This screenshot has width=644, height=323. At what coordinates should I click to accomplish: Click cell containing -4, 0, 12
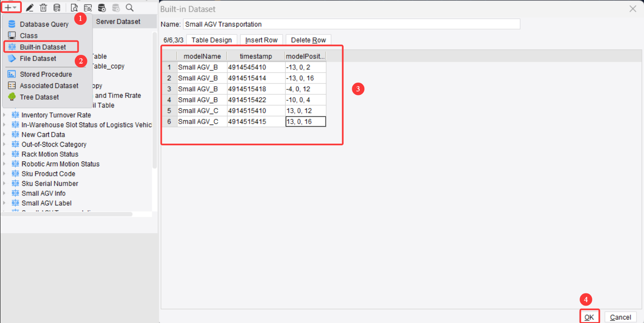click(x=305, y=89)
